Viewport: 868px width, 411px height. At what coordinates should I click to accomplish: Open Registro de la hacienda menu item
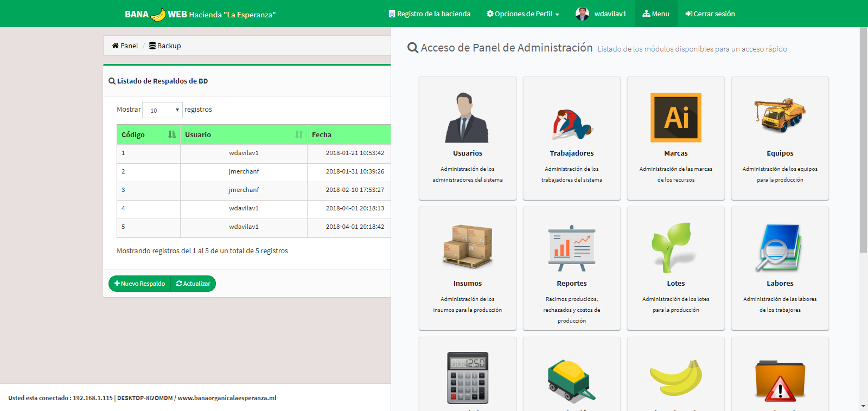coord(429,14)
